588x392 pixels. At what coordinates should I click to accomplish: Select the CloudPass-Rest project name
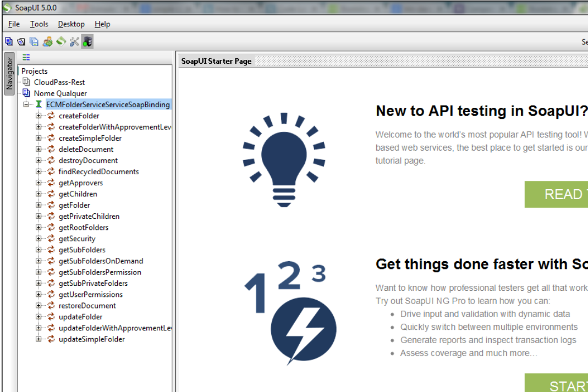[x=59, y=82]
